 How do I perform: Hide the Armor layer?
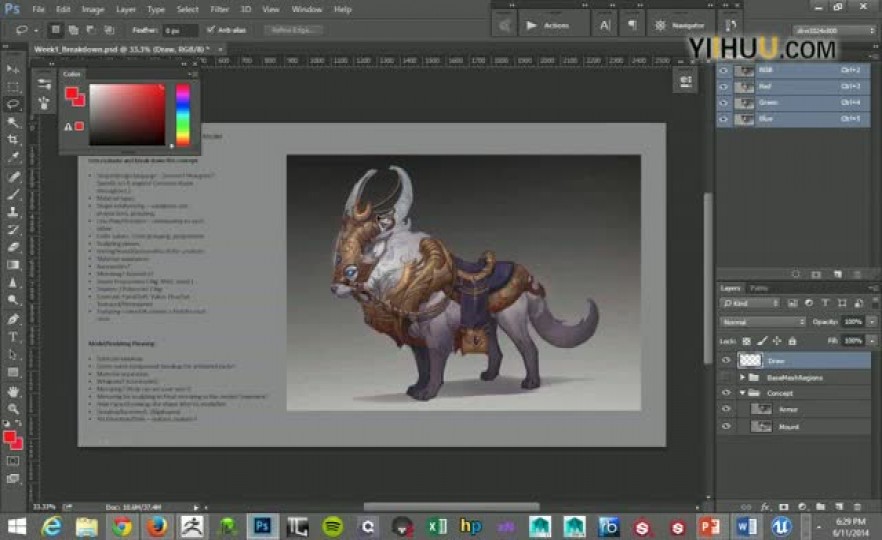(x=726, y=409)
